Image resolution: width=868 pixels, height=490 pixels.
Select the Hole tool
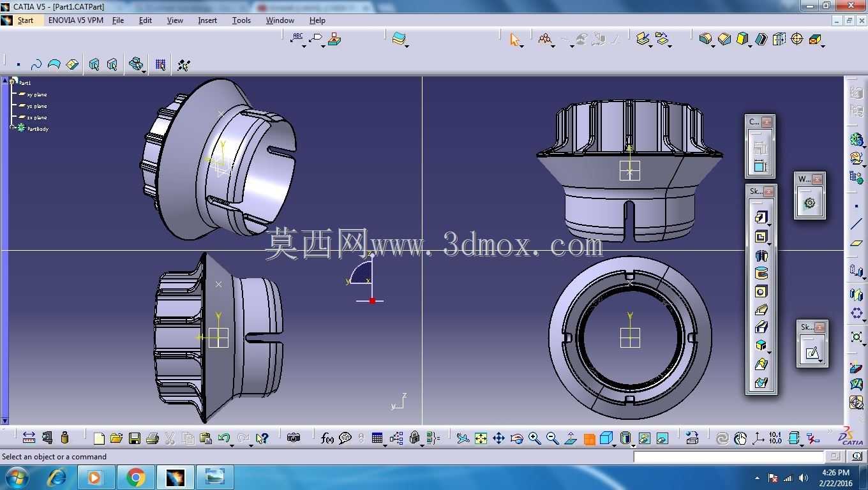pyautogui.click(x=761, y=292)
